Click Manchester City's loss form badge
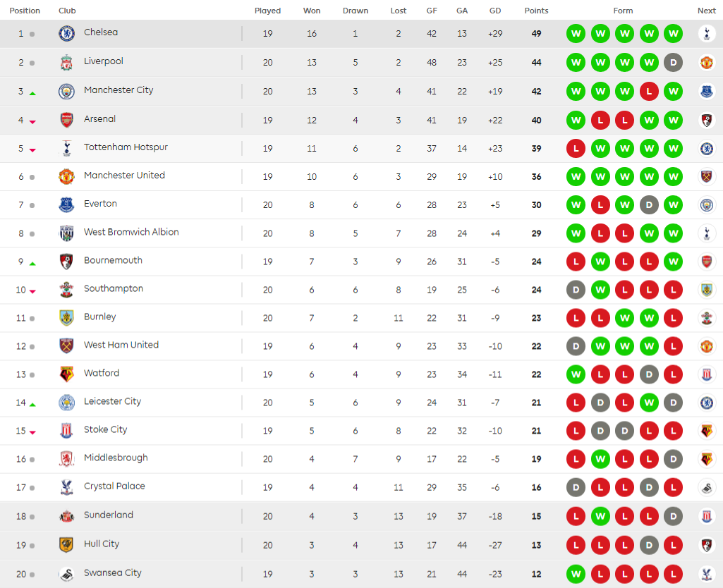 (649, 91)
